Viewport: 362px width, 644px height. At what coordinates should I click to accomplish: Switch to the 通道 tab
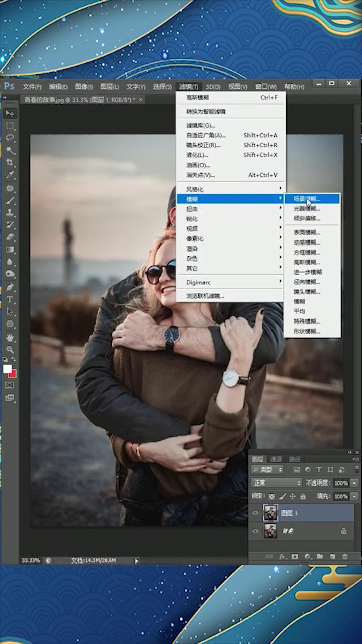click(276, 459)
